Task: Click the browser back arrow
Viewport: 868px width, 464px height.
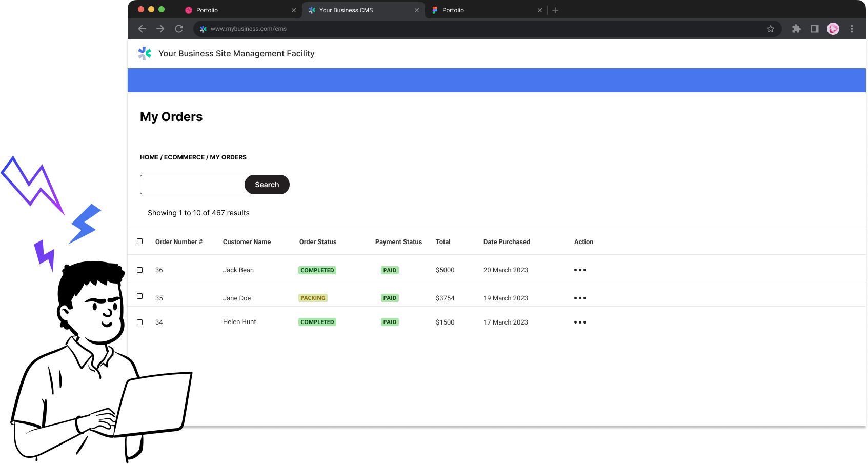Action: pyautogui.click(x=142, y=29)
